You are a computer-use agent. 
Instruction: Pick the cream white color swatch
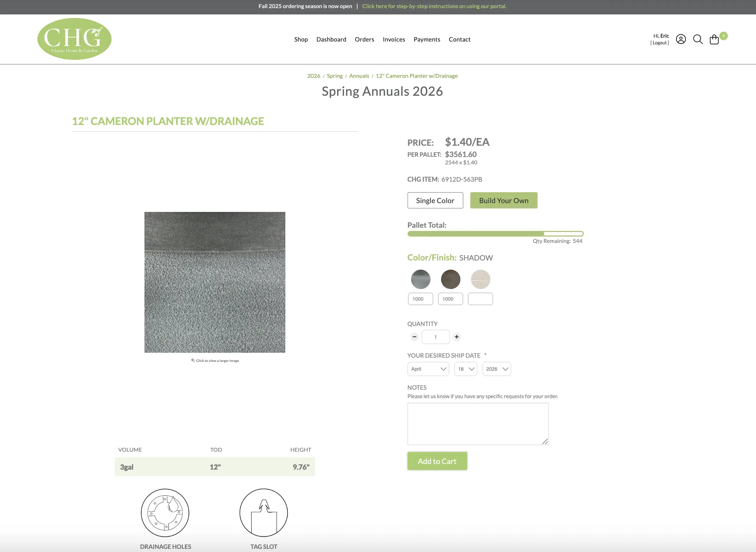[481, 279]
